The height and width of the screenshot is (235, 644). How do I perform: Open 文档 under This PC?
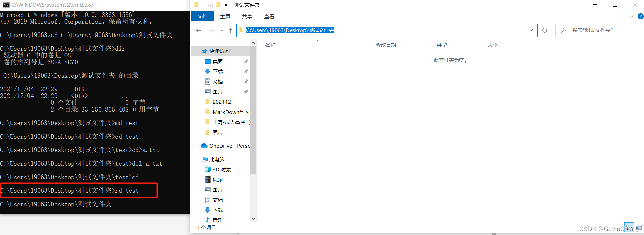pos(218,200)
